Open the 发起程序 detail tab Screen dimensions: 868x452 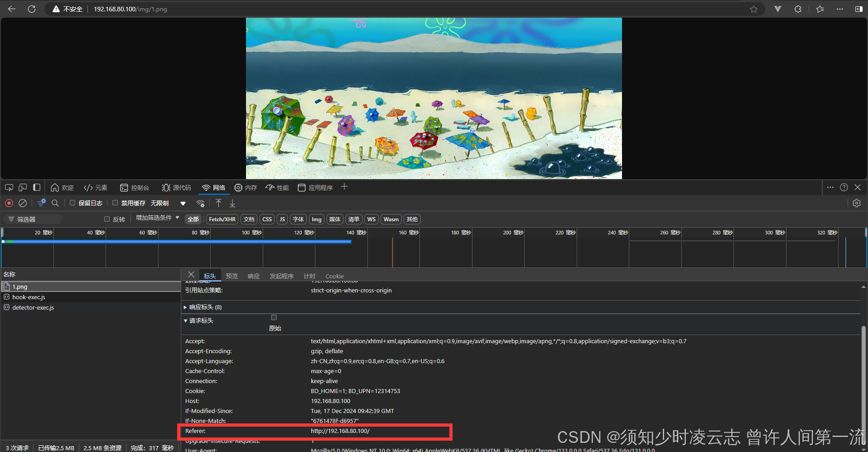click(x=281, y=276)
